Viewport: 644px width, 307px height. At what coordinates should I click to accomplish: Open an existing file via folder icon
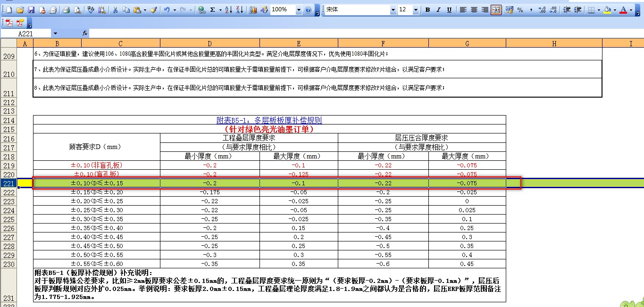pos(20,10)
